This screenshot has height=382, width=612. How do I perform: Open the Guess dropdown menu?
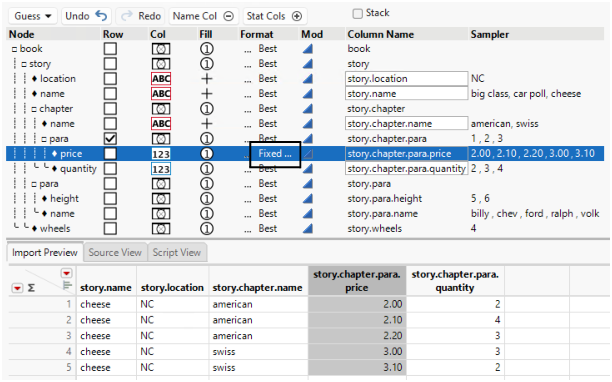33,16
